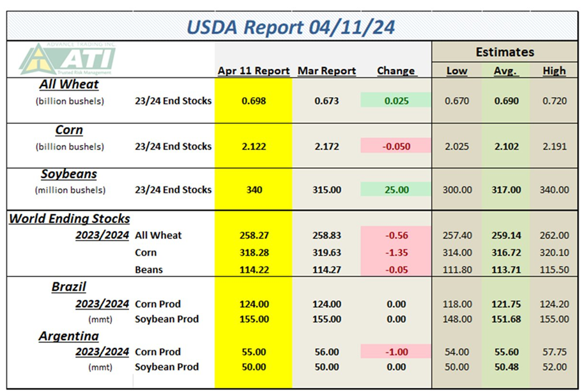Screen dimensions: 584x392
Task: Select the USDA Report 04/11/24 title
Action: pyautogui.click(x=291, y=27)
